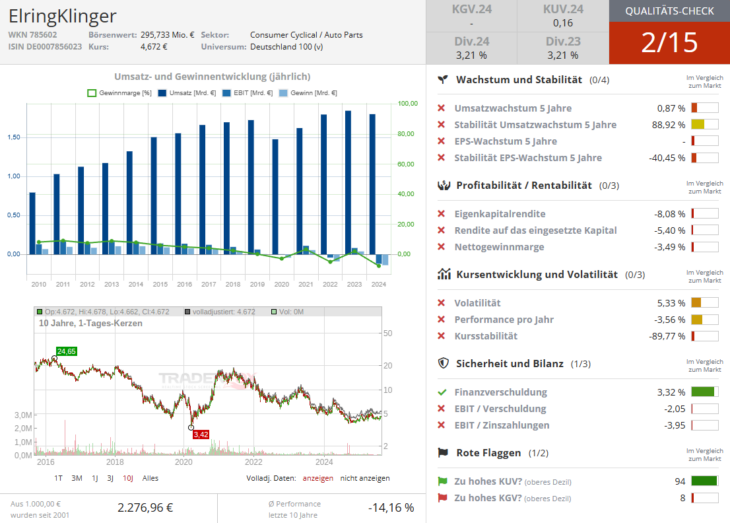Select the Alles time range
Screen dimensions: 730x523
click(x=150, y=478)
